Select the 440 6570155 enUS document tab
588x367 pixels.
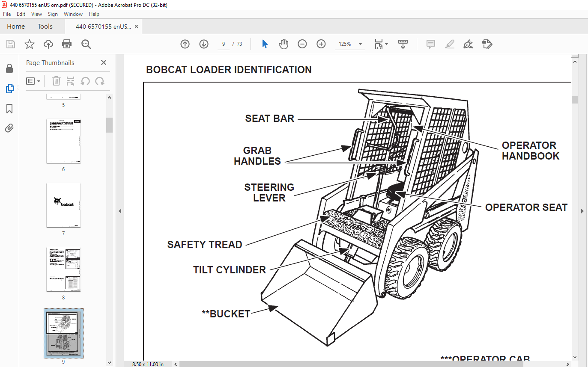click(103, 27)
